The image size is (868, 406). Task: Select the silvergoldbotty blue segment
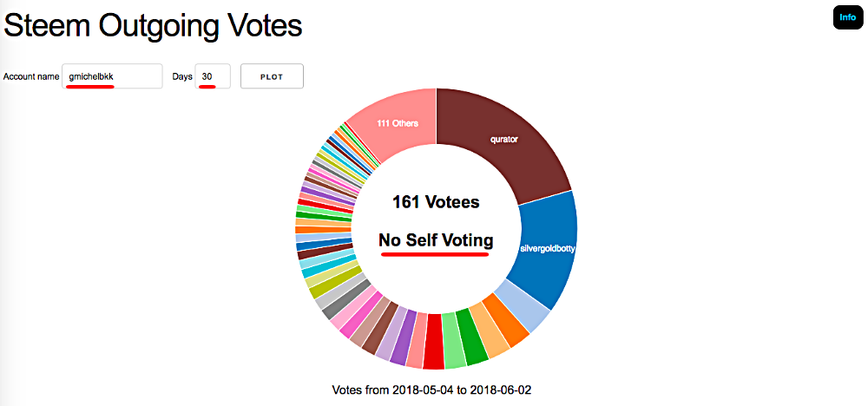coord(547,249)
